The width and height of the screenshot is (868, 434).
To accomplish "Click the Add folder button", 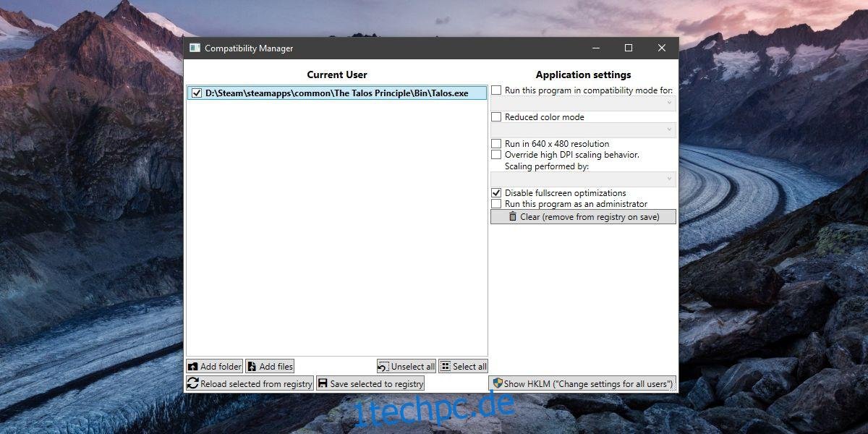I will 215,367.
